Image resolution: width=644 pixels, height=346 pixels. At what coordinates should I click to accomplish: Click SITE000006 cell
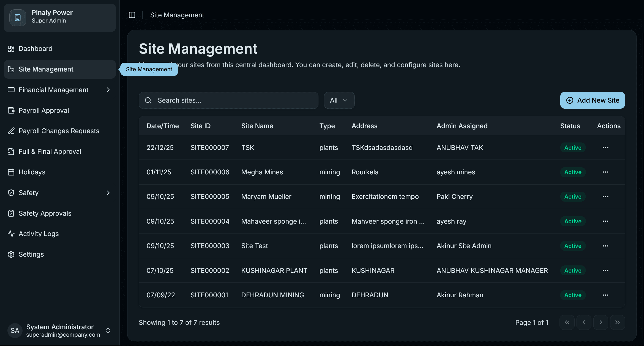click(x=210, y=172)
